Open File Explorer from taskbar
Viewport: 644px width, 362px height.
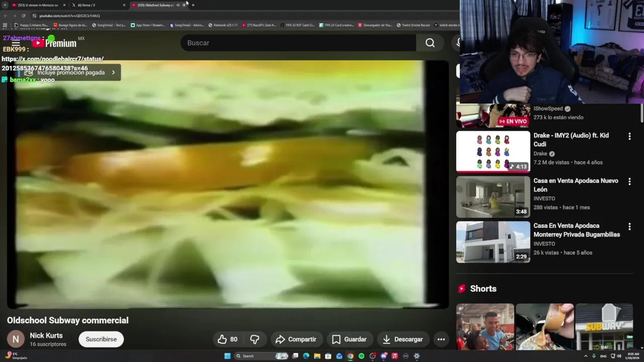(x=317, y=356)
